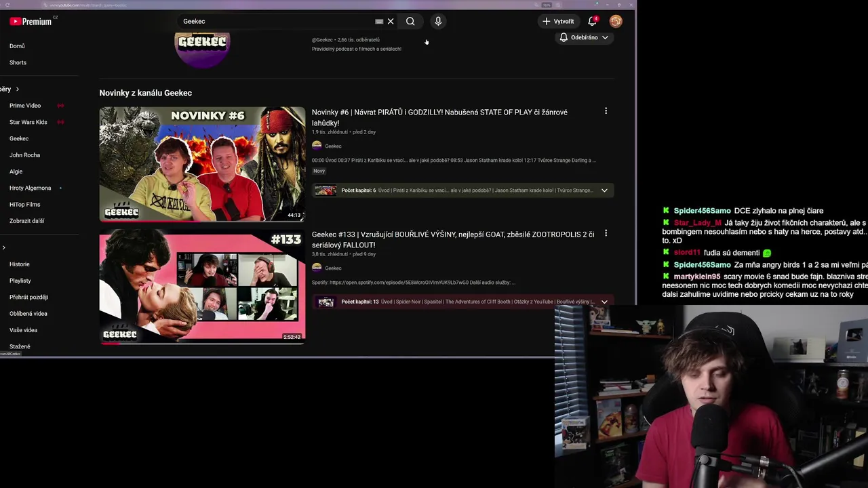The image size is (868, 488).
Task: Open Přehrát později in sidebar
Action: pyautogui.click(x=28, y=297)
